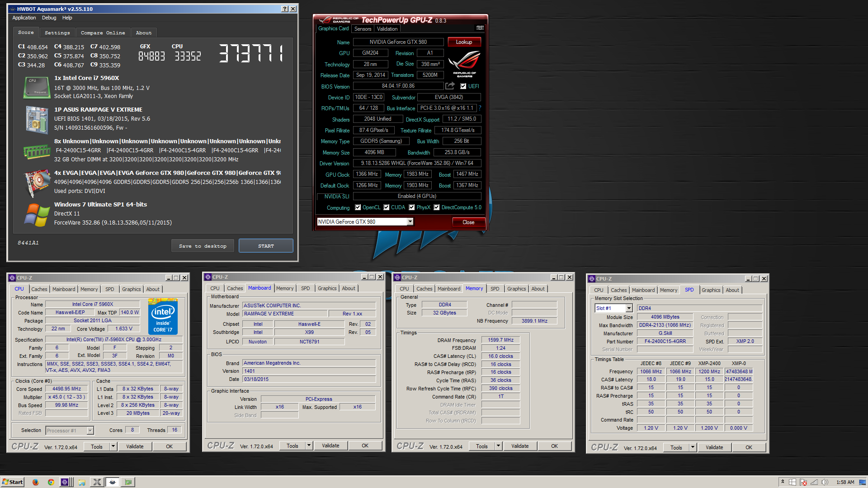Image resolution: width=868 pixels, height=488 pixels.
Task: Toggle the CUDA checkbox
Action: pyautogui.click(x=387, y=207)
